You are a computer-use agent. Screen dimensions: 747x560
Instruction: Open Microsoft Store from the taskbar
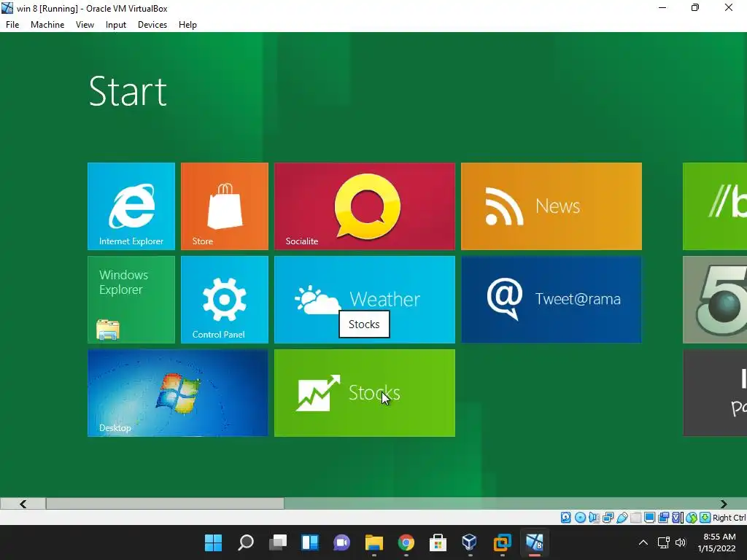[x=438, y=542]
